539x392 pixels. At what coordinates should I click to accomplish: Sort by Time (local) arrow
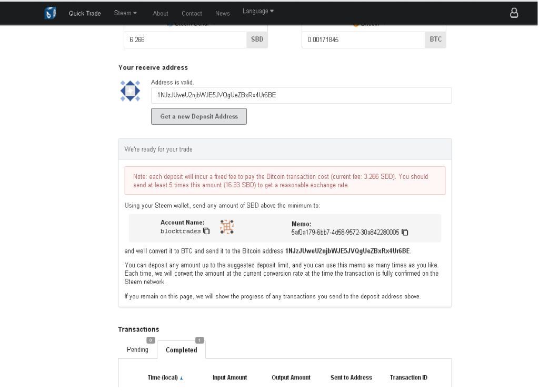click(x=181, y=378)
